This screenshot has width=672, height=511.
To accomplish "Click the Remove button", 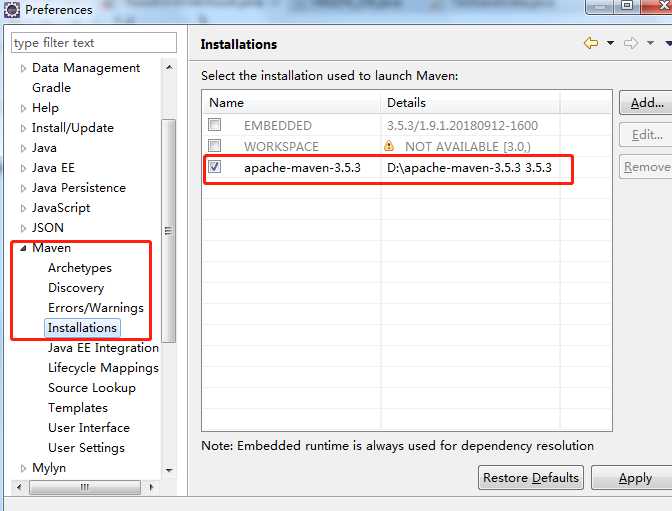I will point(645,167).
